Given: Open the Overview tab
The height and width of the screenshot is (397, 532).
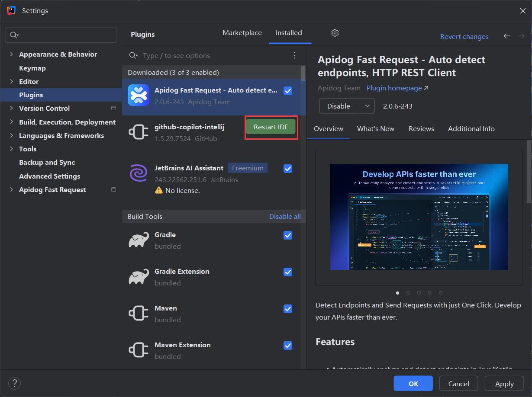Looking at the screenshot, I should pyautogui.click(x=329, y=129).
